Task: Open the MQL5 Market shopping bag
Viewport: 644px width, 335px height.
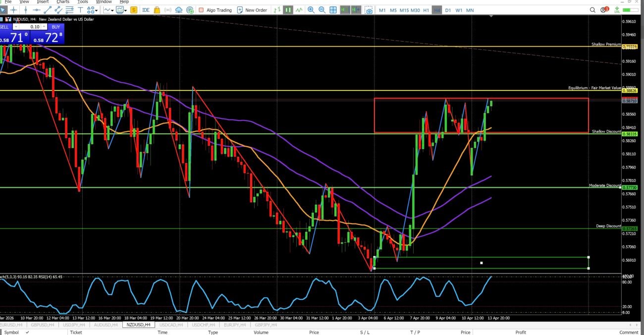Action: [x=157, y=10]
